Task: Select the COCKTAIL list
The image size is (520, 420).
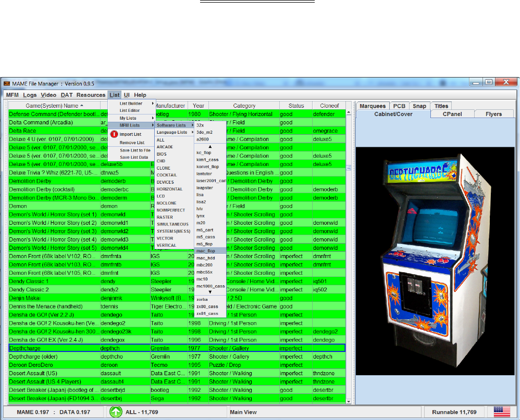Action: [x=175, y=175]
